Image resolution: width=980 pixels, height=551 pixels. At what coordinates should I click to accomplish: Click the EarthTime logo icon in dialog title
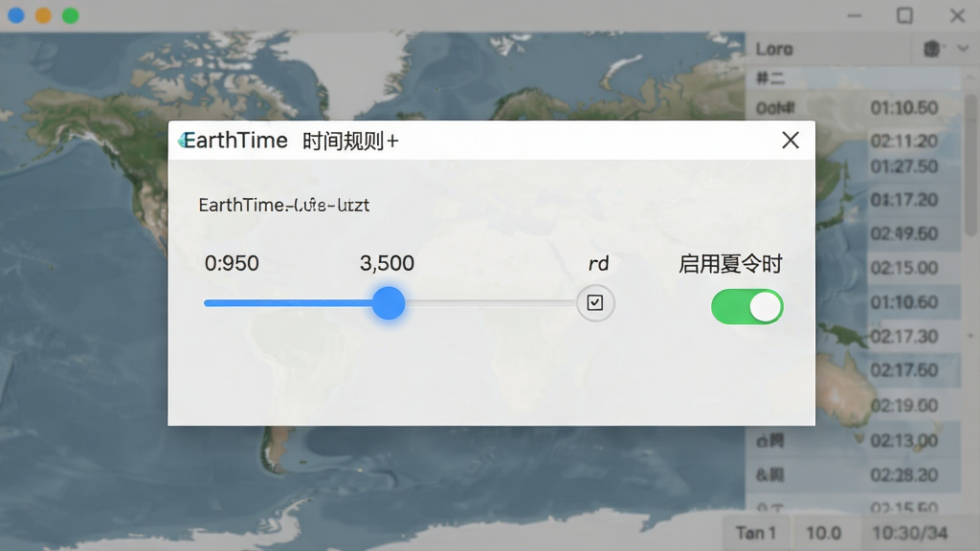pyautogui.click(x=182, y=141)
